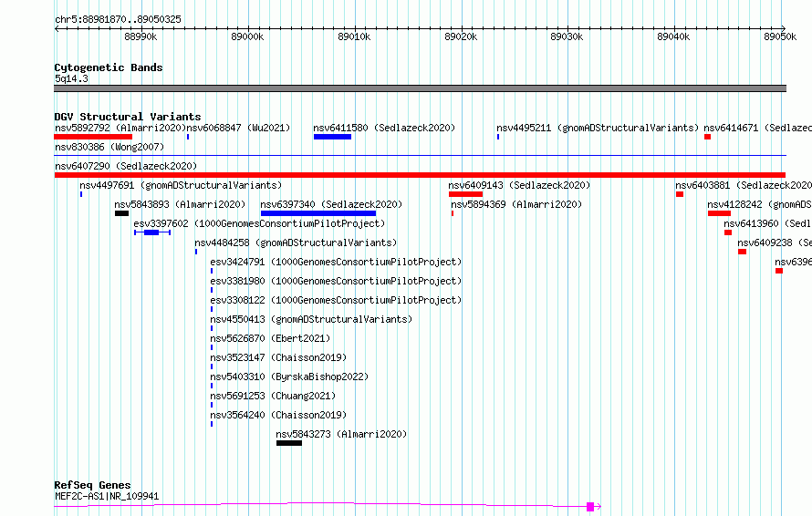Click the blue bar under nsv6411580

pyautogui.click(x=332, y=137)
